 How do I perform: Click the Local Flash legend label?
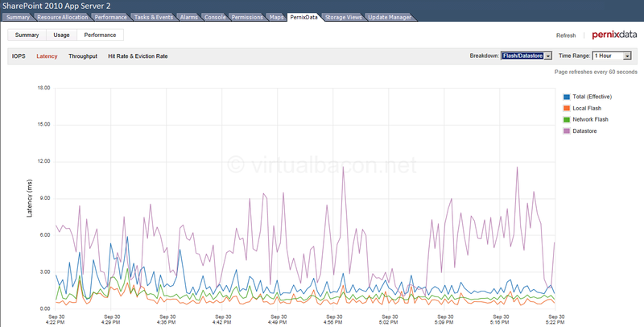[587, 108]
